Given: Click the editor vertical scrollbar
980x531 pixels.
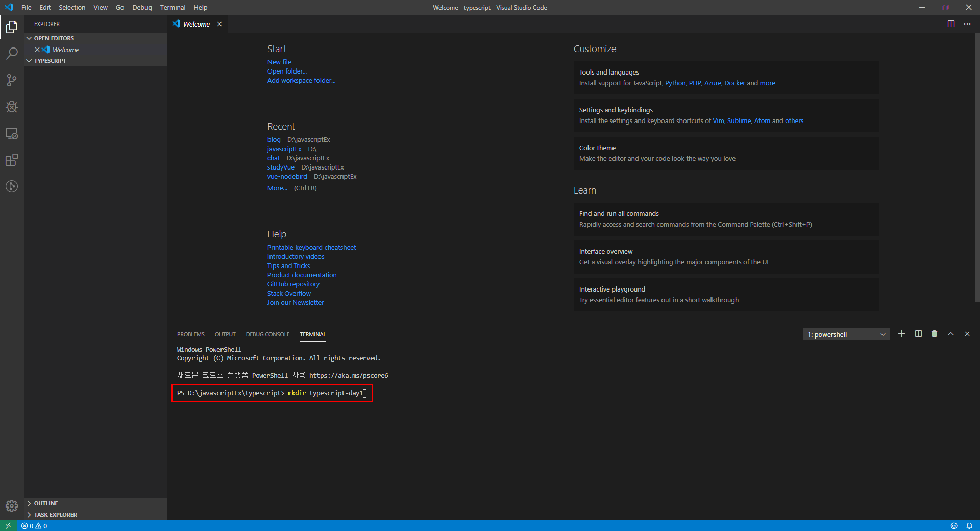Looking at the screenshot, I should click(977, 168).
